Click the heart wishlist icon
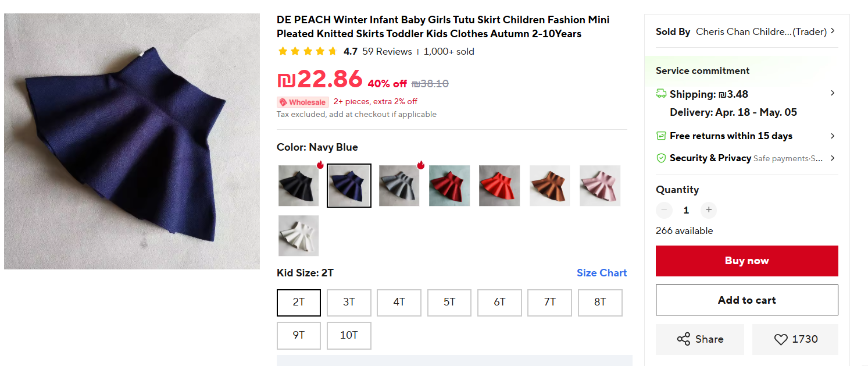The height and width of the screenshot is (366, 868). coord(780,339)
